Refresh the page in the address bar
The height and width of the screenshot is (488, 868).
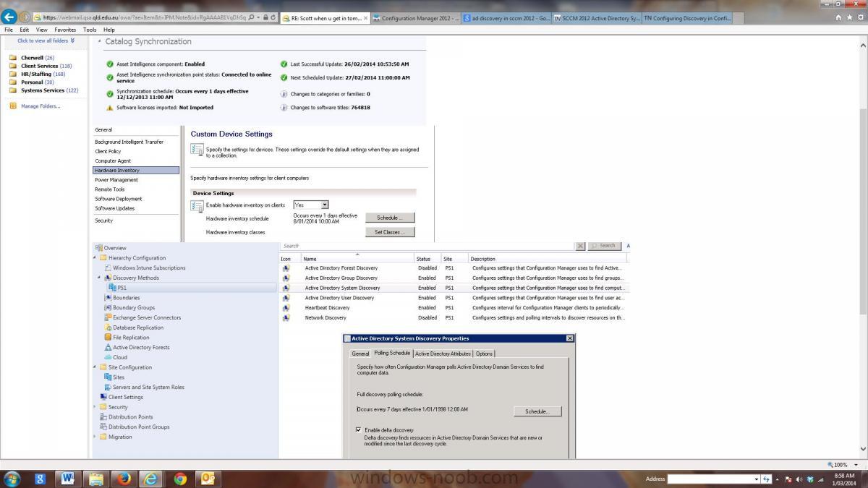[x=273, y=17]
